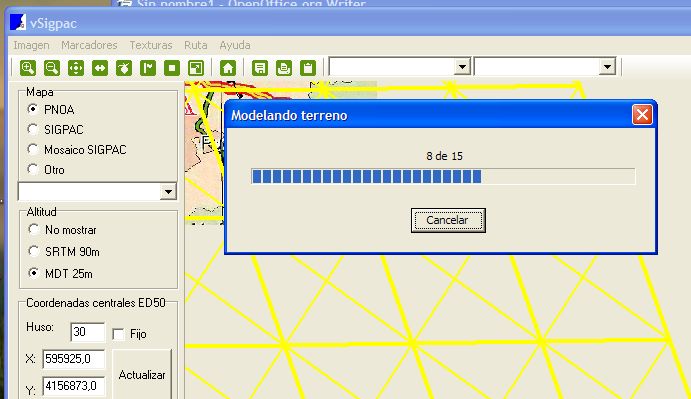Click the print toolbar icon

tap(284, 68)
